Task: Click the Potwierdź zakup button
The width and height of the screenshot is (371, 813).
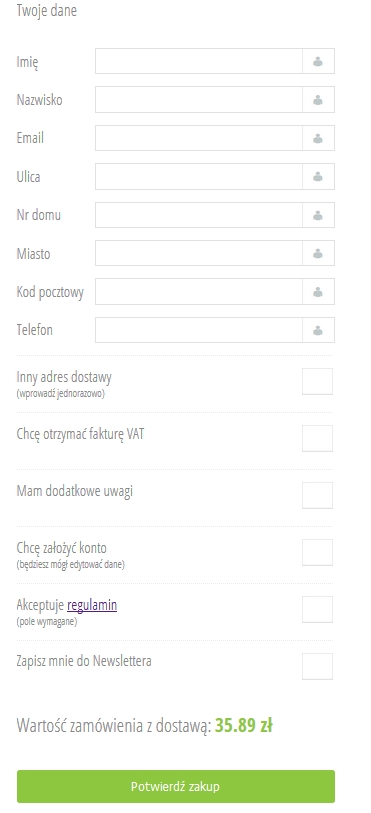Action: pyautogui.click(x=176, y=787)
